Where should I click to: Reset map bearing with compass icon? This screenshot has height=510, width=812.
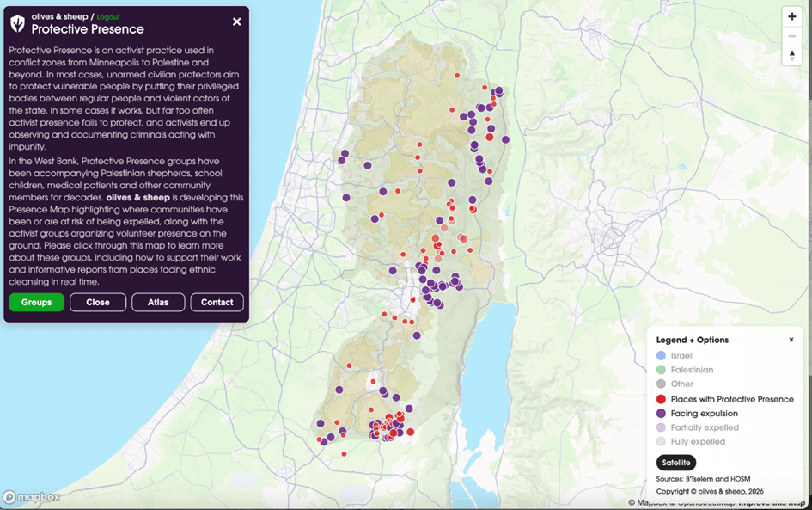click(791, 56)
